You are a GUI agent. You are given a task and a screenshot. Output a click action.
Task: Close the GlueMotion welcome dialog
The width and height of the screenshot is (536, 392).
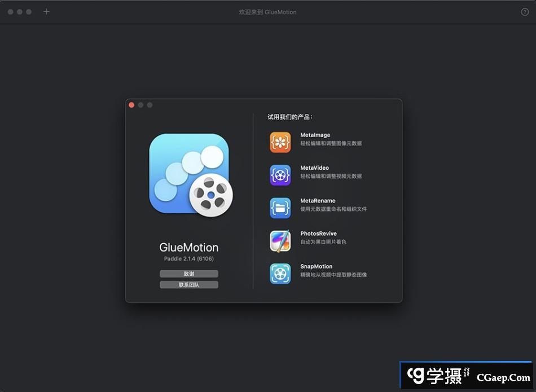[x=131, y=104]
